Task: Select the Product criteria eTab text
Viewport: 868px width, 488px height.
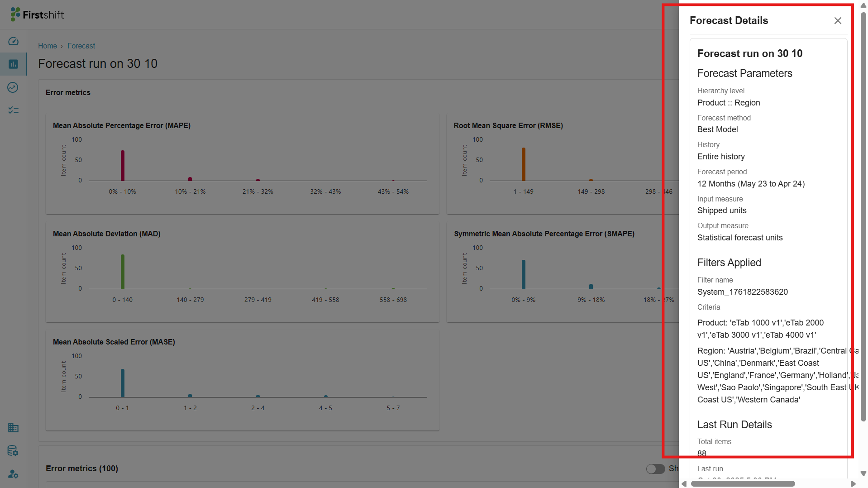Action: tap(760, 329)
